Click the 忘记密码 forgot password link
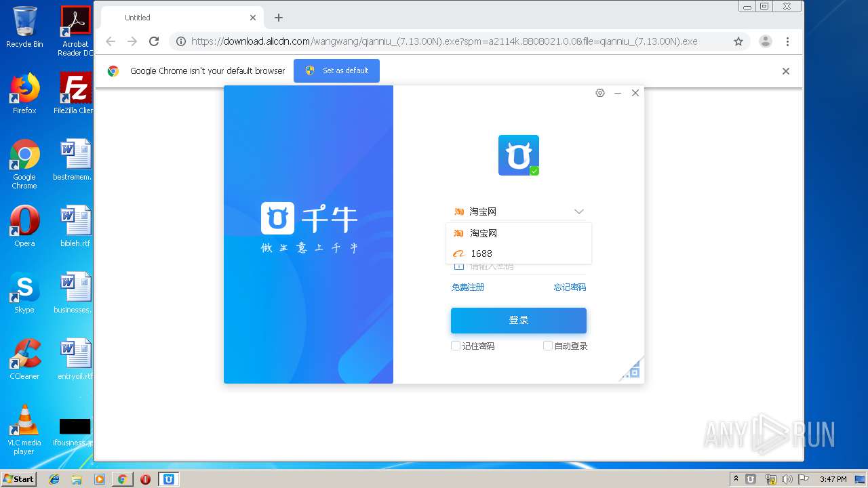Screen dimensions: 868x488 [x=570, y=287]
